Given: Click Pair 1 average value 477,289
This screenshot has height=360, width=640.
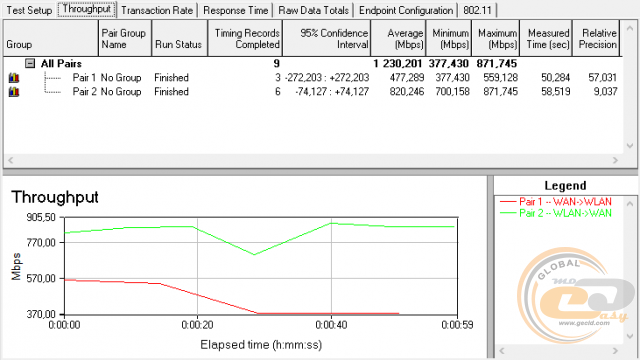Looking at the screenshot, I should [x=407, y=78].
